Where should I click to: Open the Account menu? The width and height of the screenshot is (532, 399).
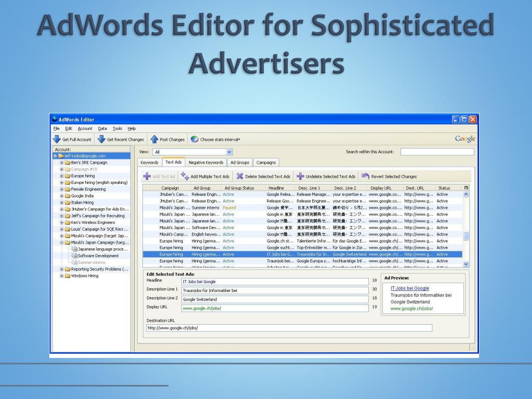(x=85, y=129)
